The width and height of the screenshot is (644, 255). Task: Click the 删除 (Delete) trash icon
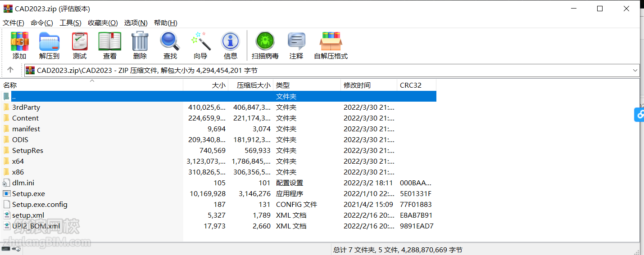coord(140,41)
